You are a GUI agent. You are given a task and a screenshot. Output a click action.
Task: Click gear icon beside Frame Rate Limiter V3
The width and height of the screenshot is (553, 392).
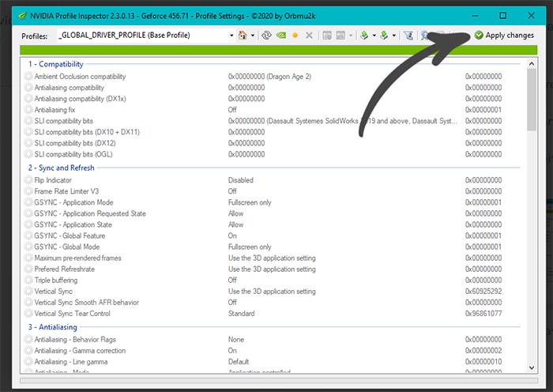[28, 191]
